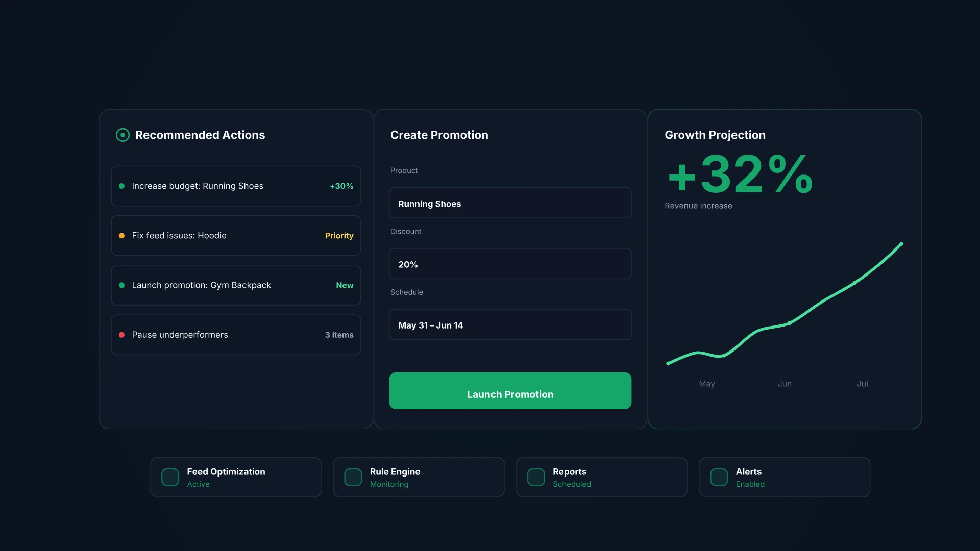Click the Reports square icon
The height and width of the screenshot is (551, 980).
pyautogui.click(x=536, y=477)
